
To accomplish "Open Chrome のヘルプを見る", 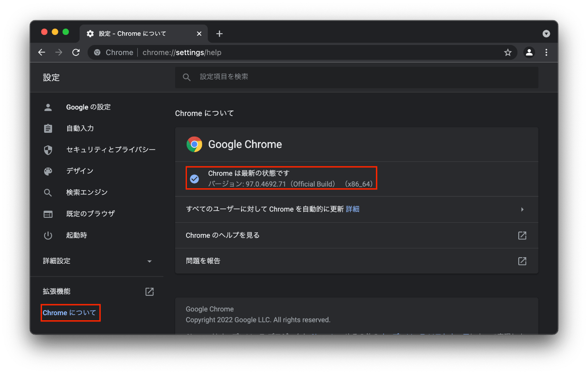I will pos(357,235).
